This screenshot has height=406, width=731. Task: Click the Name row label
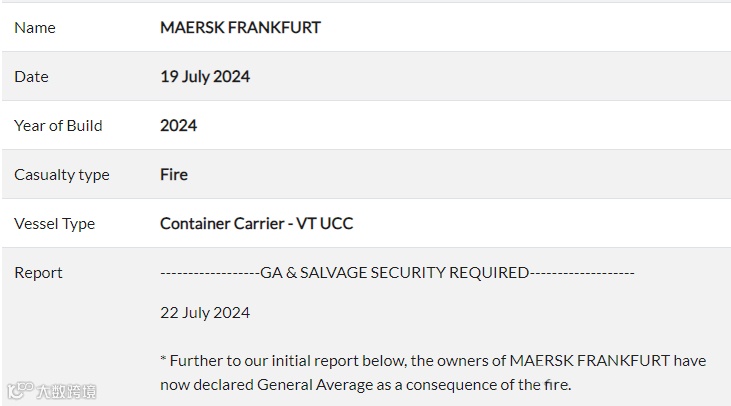point(35,28)
